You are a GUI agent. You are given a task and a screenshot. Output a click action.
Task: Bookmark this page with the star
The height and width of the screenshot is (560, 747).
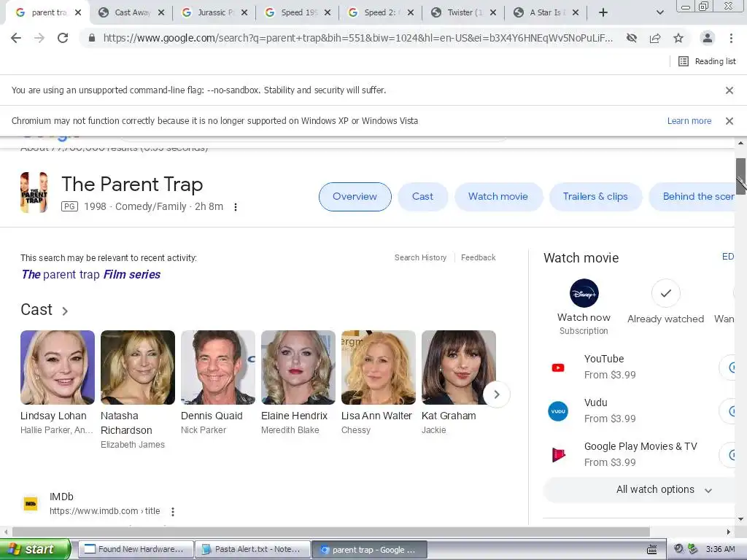(x=678, y=38)
